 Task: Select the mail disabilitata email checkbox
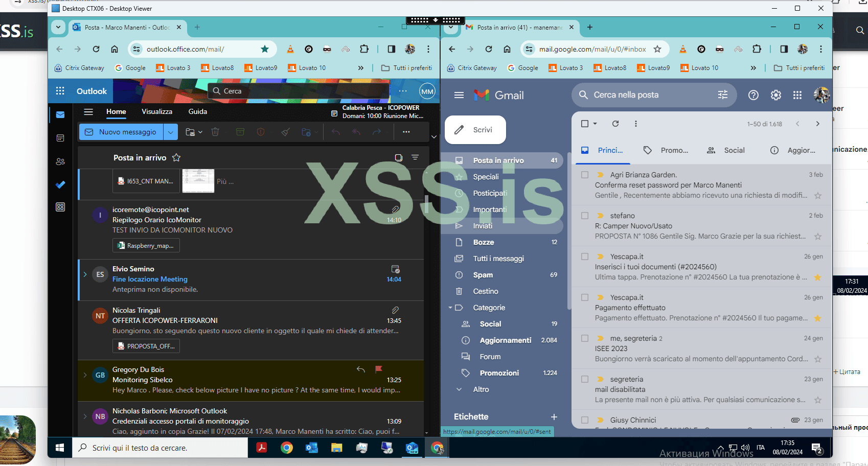click(585, 379)
